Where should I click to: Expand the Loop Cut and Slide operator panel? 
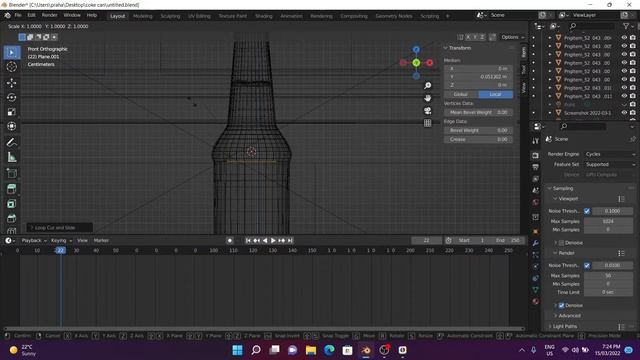59,227
